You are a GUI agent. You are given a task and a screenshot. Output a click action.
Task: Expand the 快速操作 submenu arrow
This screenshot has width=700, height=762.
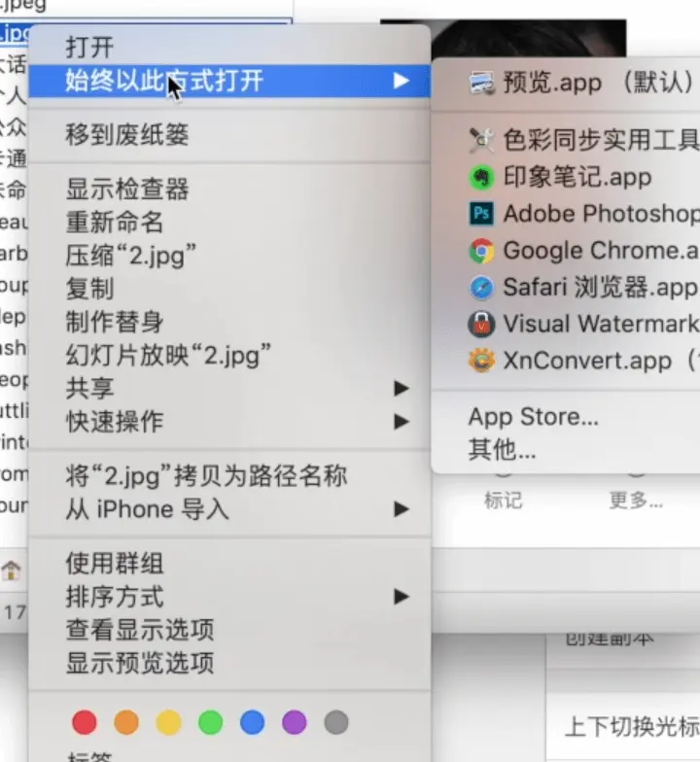(401, 422)
